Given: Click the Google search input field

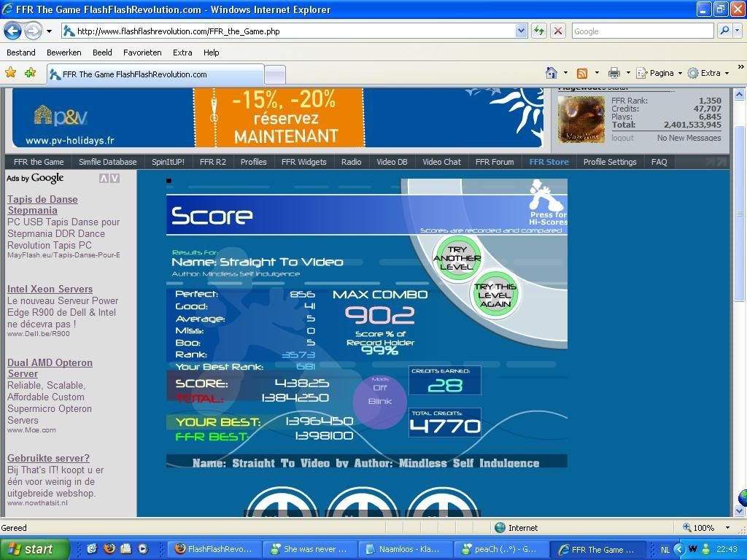Looking at the screenshot, I should [642, 31].
